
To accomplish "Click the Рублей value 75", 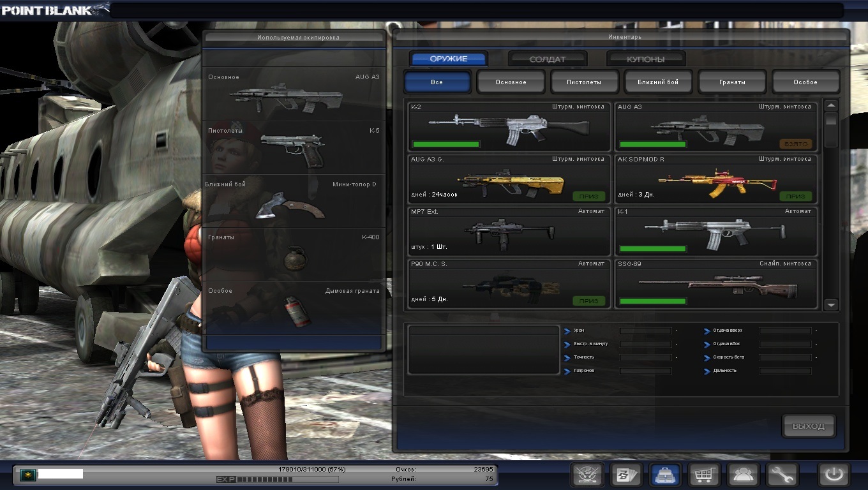I will click(489, 479).
